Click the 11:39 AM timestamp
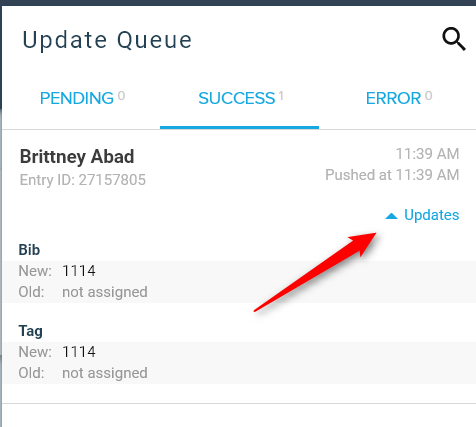 pos(427,154)
